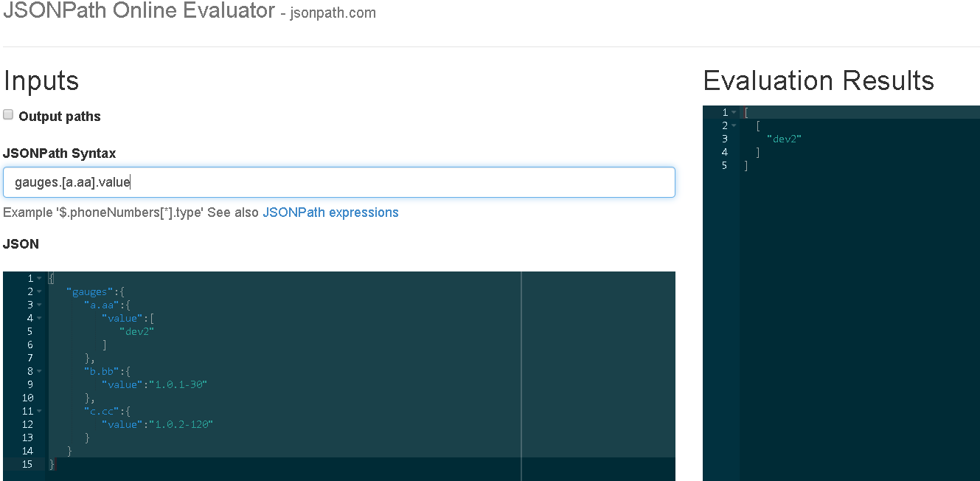The height and width of the screenshot is (481, 980).
Task: Collapse the "b.bb" object
Action: [38, 371]
